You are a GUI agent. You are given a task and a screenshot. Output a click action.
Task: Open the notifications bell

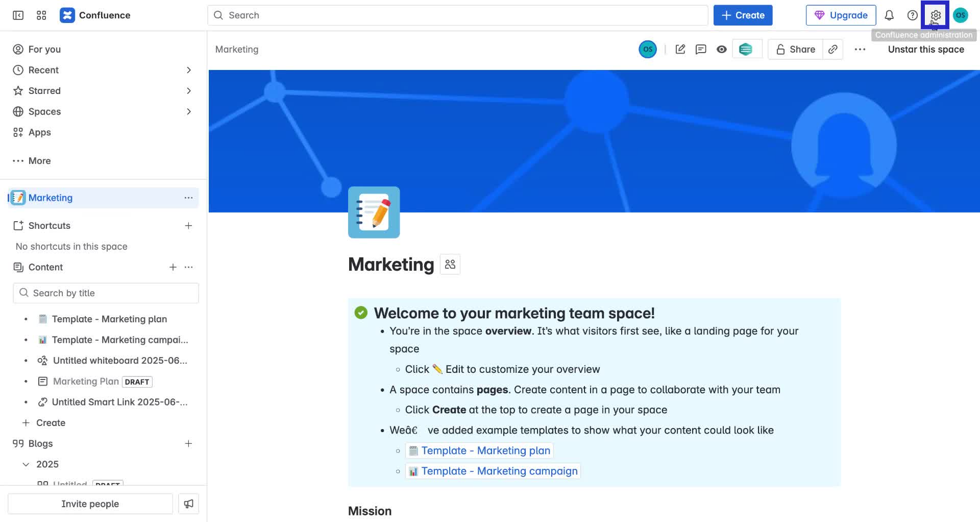point(889,15)
